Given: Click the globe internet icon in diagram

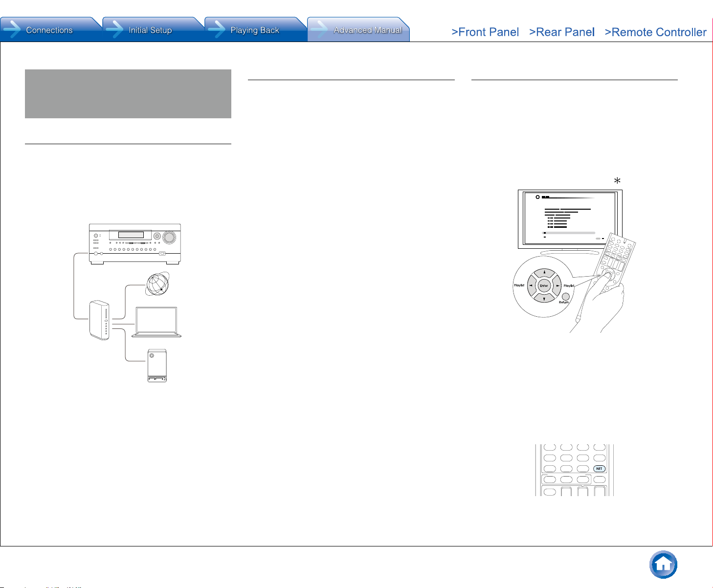Looking at the screenshot, I should point(157,284).
